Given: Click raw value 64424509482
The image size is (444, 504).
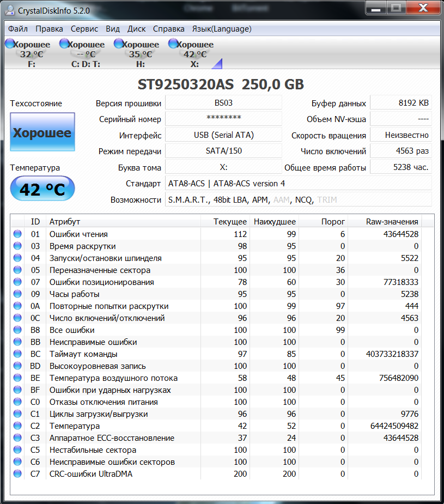Looking at the screenshot, I should [394, 426].
